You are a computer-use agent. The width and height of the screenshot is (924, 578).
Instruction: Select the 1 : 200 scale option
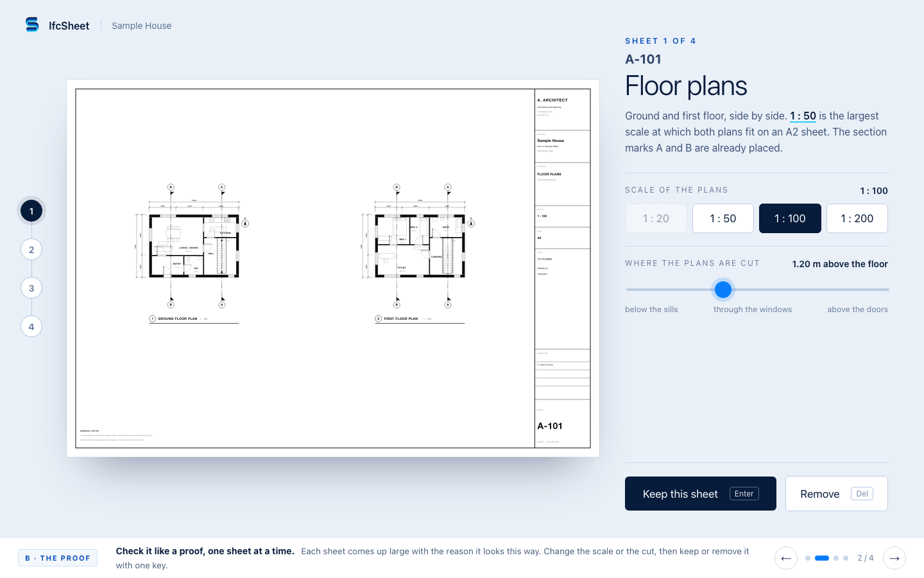[x=857, y=218]
